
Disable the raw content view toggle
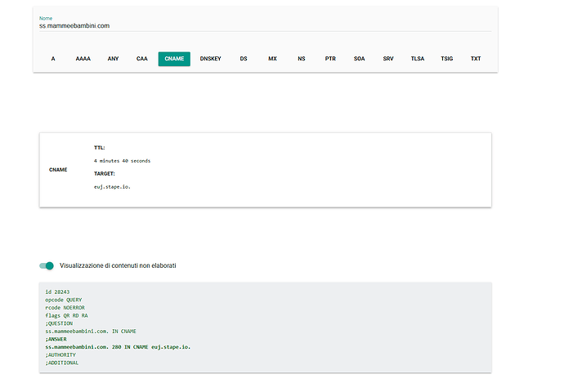47,265
